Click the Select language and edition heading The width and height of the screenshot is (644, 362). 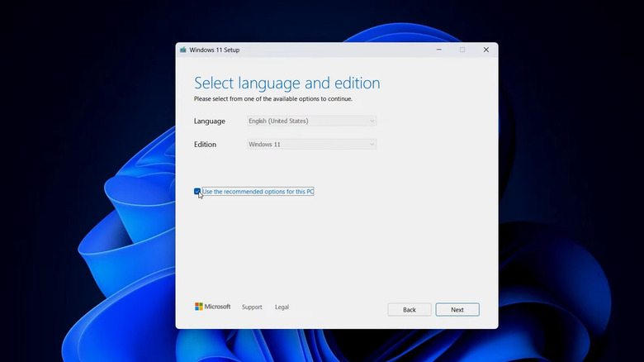tap(286, 83)
